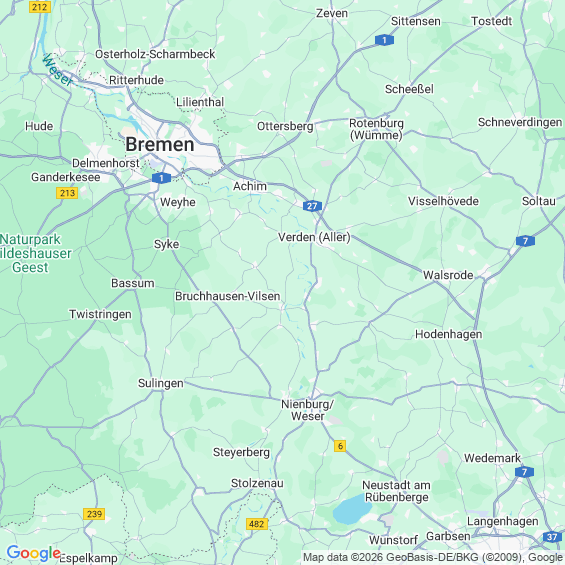Select the Bremen city label

[160, 144]
